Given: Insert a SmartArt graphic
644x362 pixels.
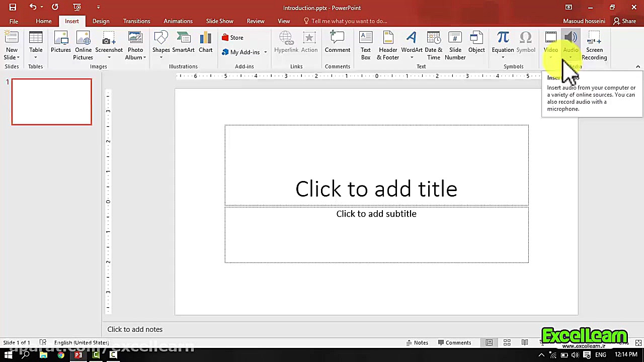Looking at the screenshot, I should (x=183, y=43).
